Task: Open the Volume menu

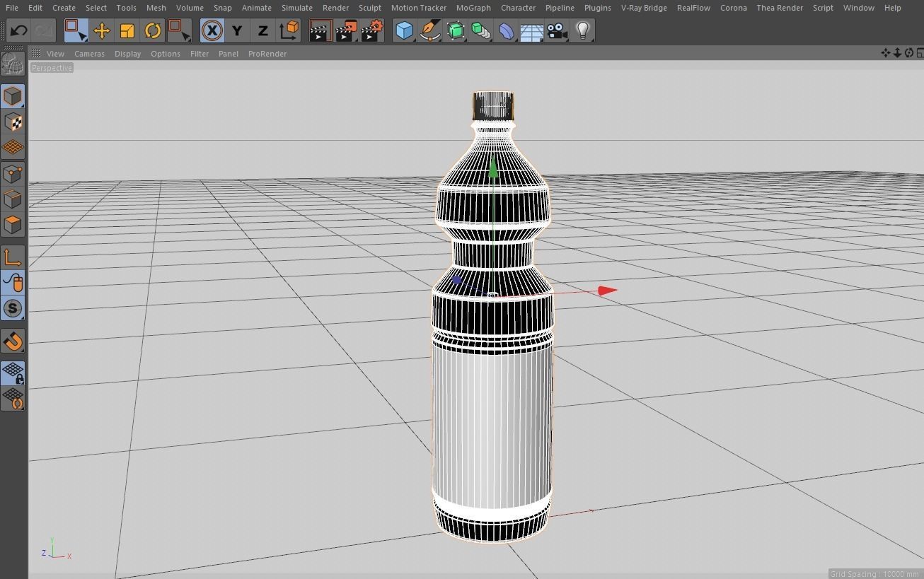Action: [x=190, y=8]
